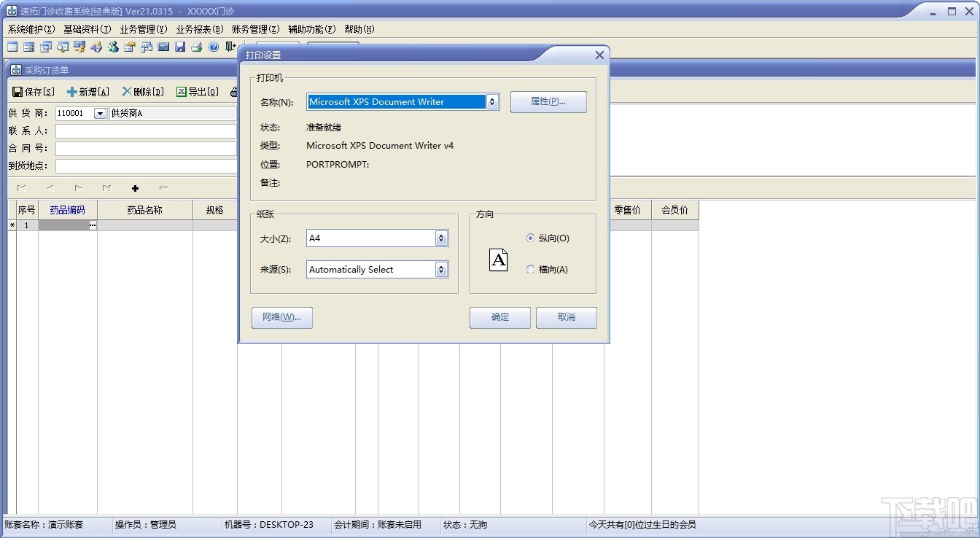Click the magnifier preview icon on the toolbar
This screenshot has width=980, height=538.
(x=61, y=47)
